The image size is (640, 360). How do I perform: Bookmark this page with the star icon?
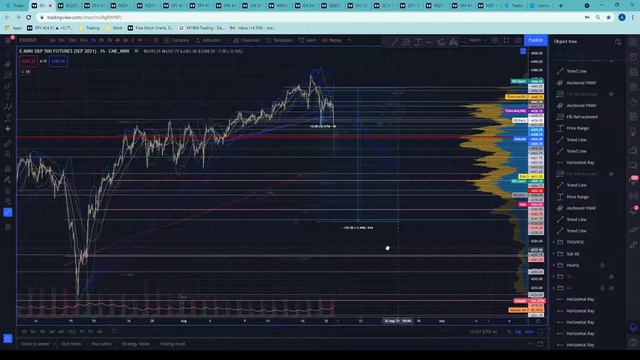pos(608,18)
